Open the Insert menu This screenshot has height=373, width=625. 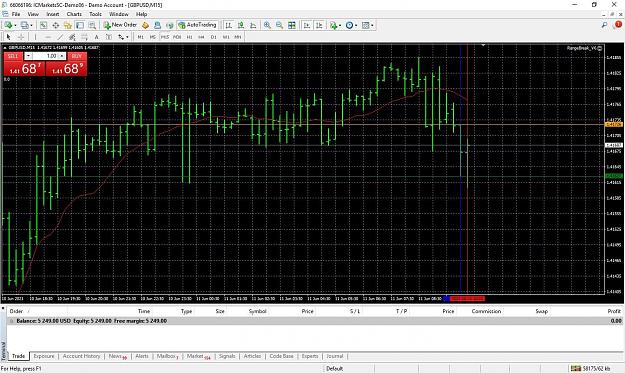tap(53, 14)
